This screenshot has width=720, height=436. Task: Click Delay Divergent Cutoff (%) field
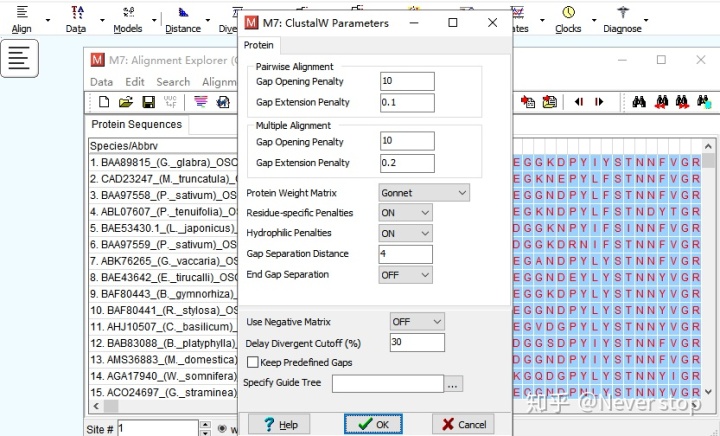coord(417,342)
